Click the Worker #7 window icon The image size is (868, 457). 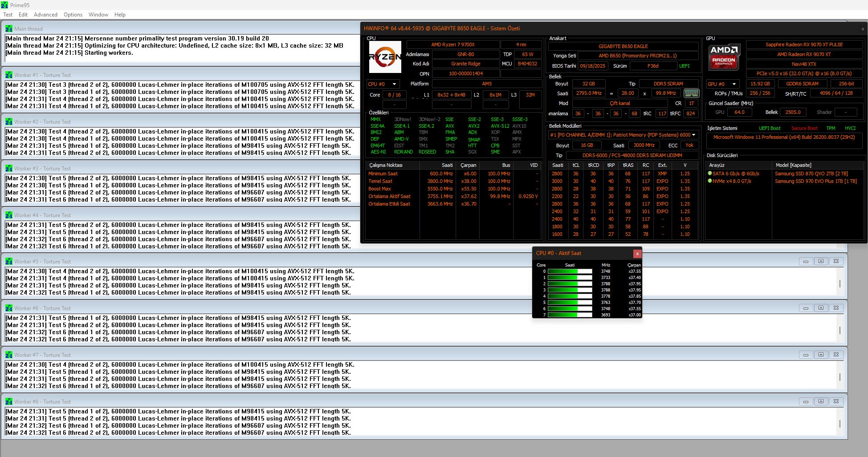point(9,355)
